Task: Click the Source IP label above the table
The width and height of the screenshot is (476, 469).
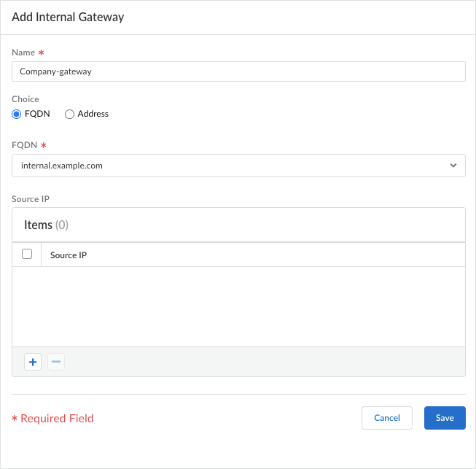Action: [31, 198]
